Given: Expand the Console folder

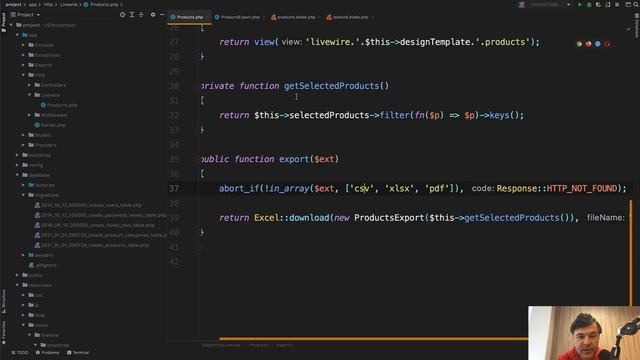Looking at the screenshot, I should [23, 45].
